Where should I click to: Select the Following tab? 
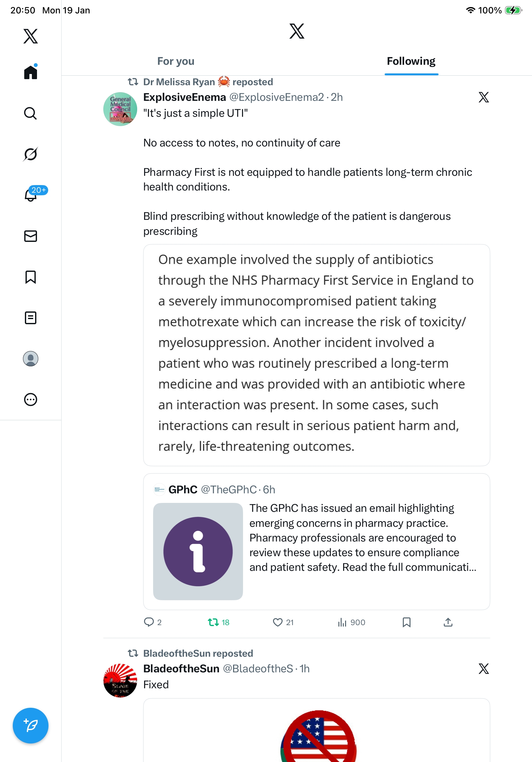click(x=411, y=61)
